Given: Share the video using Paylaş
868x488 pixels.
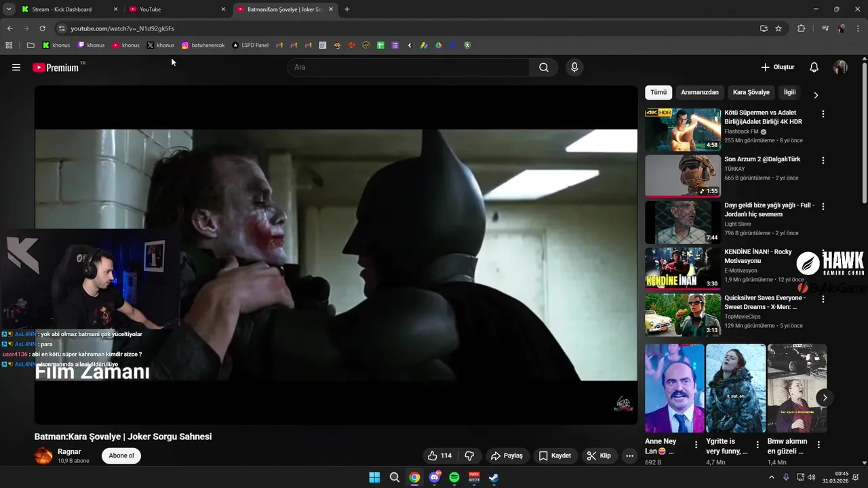Looking at the screenshot, I should click(x=507, y=455).
